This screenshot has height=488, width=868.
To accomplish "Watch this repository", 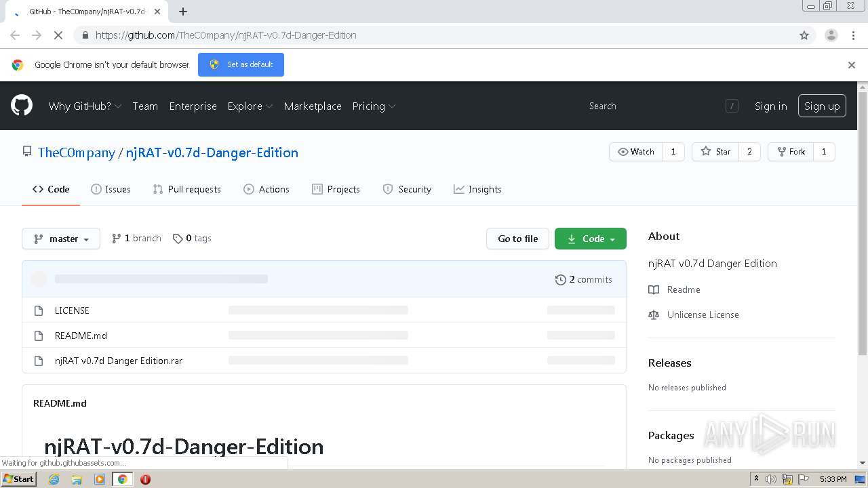I will pos(635,152).
